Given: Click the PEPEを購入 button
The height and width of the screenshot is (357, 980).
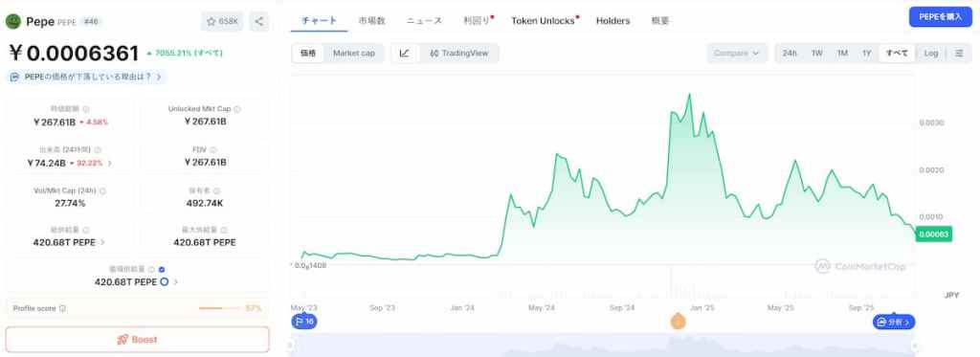Looking at the screenshot, I should tap(941, 17).
